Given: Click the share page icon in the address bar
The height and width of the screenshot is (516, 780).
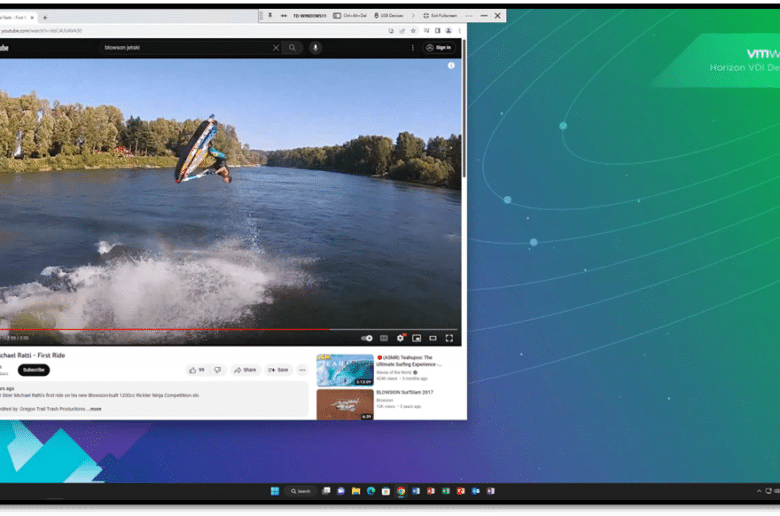Looking at the screenshot, I should (402, 31).
